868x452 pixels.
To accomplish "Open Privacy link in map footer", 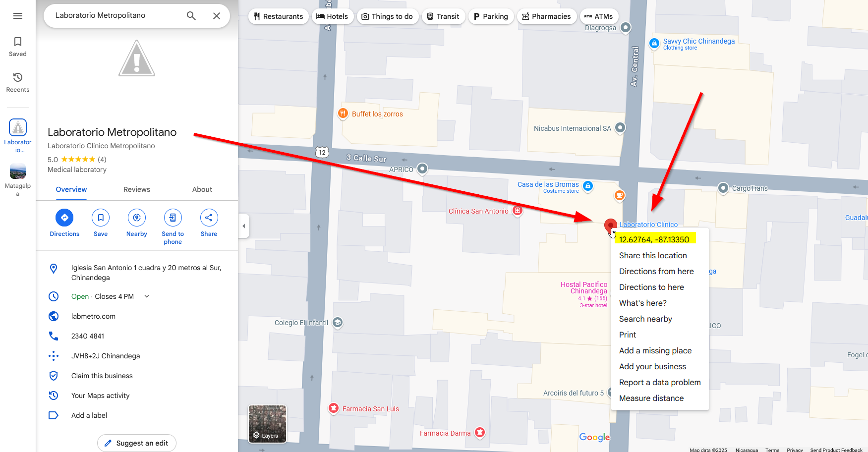I will 795,450.
